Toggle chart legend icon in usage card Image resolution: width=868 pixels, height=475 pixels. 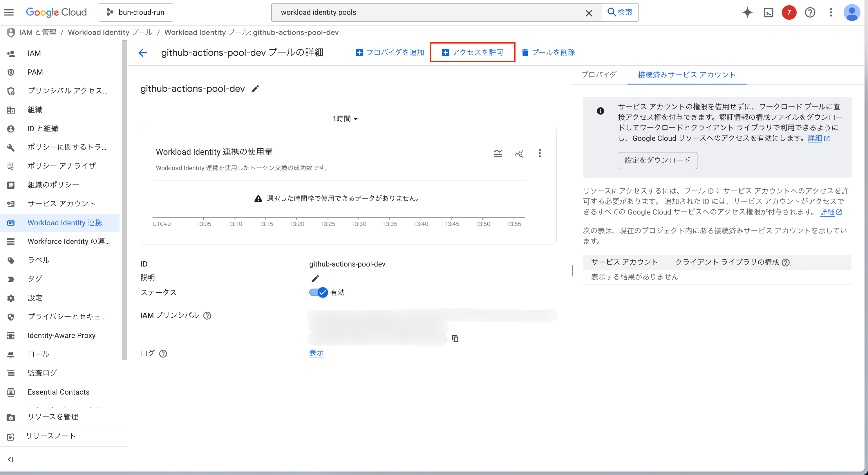[x=498, y=154]
